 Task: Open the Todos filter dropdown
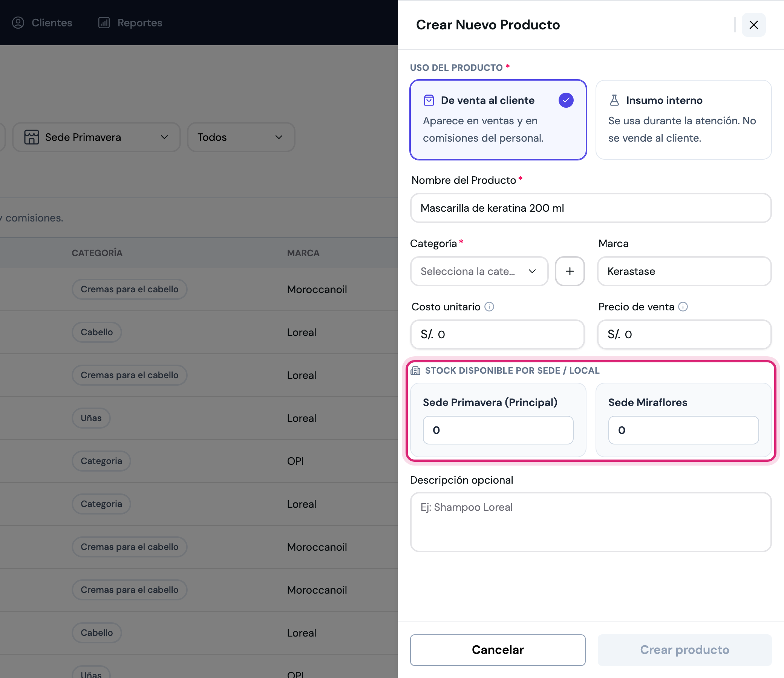[x=241, y=137]
